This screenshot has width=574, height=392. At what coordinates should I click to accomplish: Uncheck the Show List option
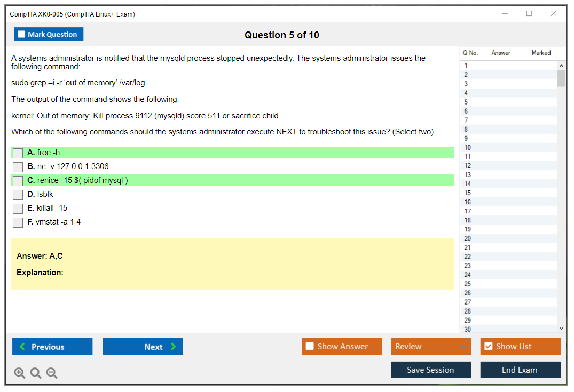[x=488, y=347]
